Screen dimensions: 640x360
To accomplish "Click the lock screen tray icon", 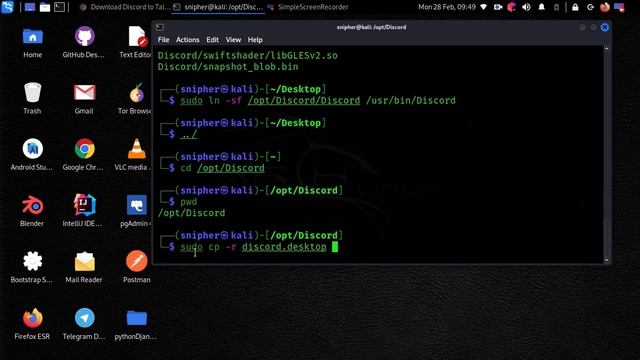I will (x=575, y=7).
